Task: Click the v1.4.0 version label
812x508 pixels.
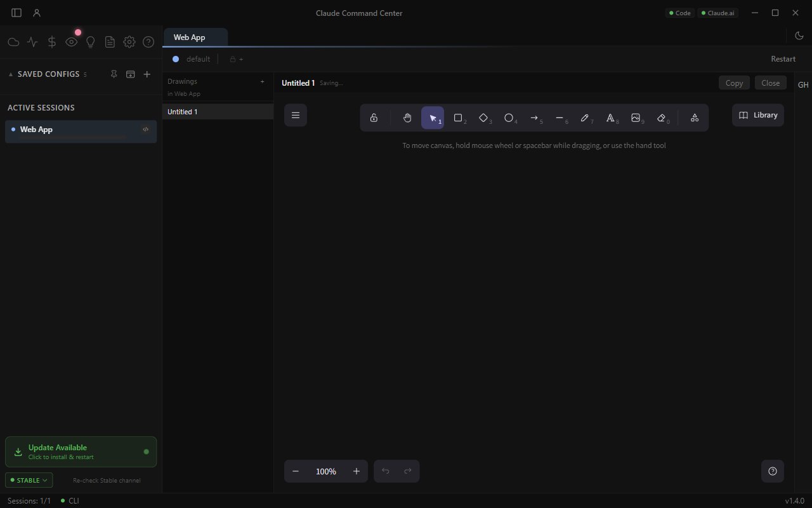Action: point(794,501)
